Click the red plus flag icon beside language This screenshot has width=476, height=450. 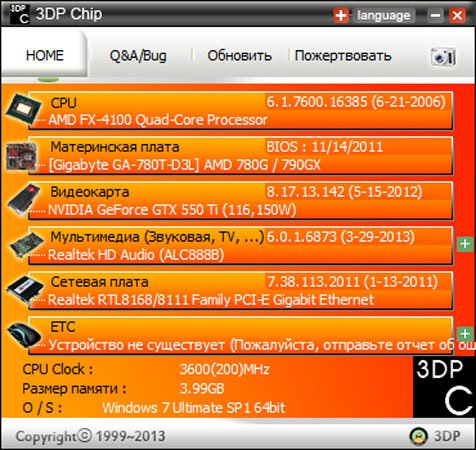click(341, 15)
